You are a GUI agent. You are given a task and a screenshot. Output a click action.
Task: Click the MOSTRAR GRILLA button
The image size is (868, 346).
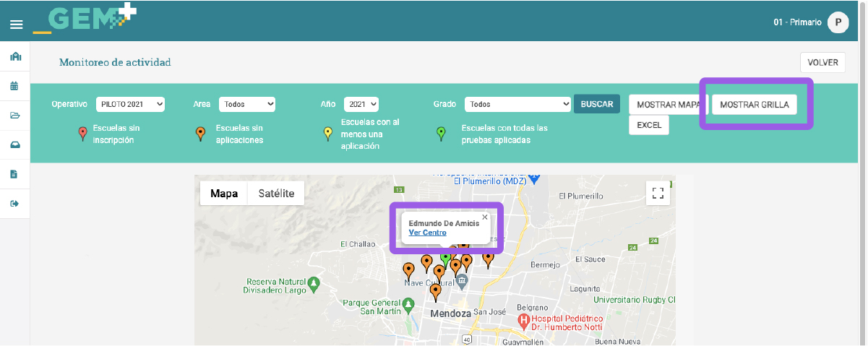pyautogui.click(x=755, y=105)
